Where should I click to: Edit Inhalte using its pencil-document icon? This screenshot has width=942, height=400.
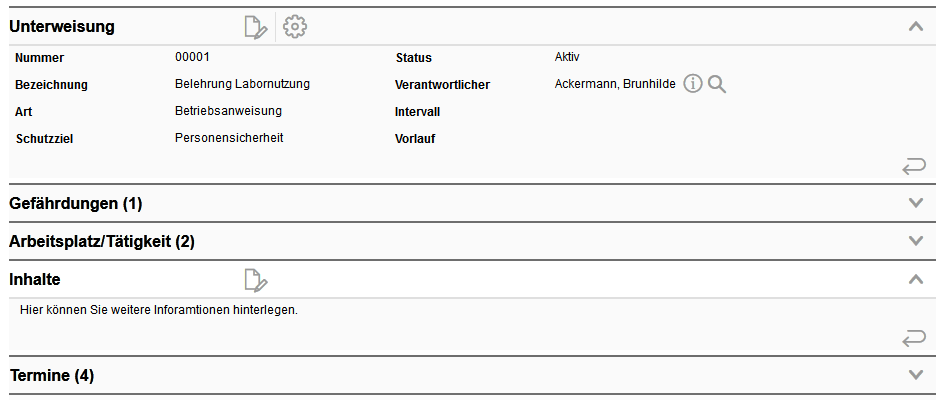pos(255,280)
